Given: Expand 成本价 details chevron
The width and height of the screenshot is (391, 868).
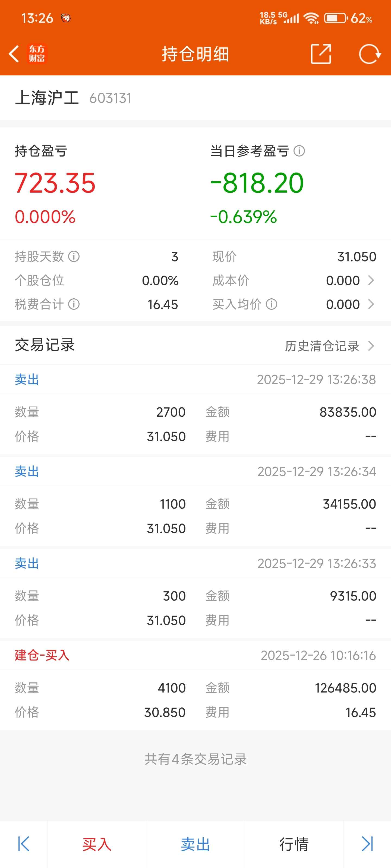Looking at the screenshot, I should (x=371, y=280).
